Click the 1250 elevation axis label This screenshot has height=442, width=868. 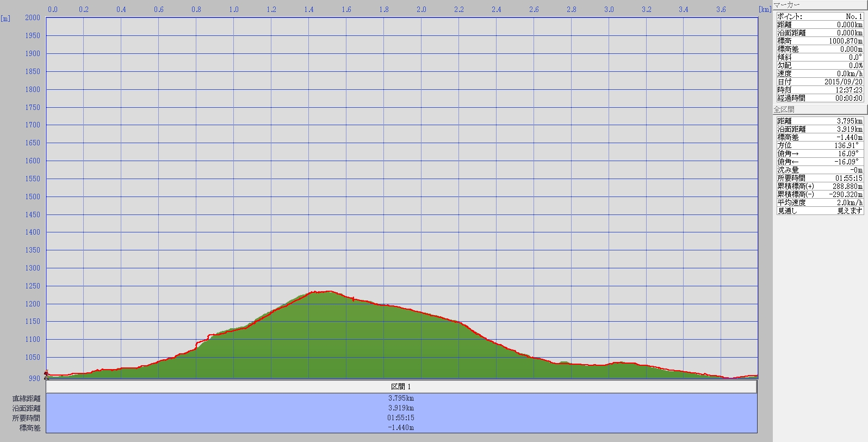pos(33,286)
